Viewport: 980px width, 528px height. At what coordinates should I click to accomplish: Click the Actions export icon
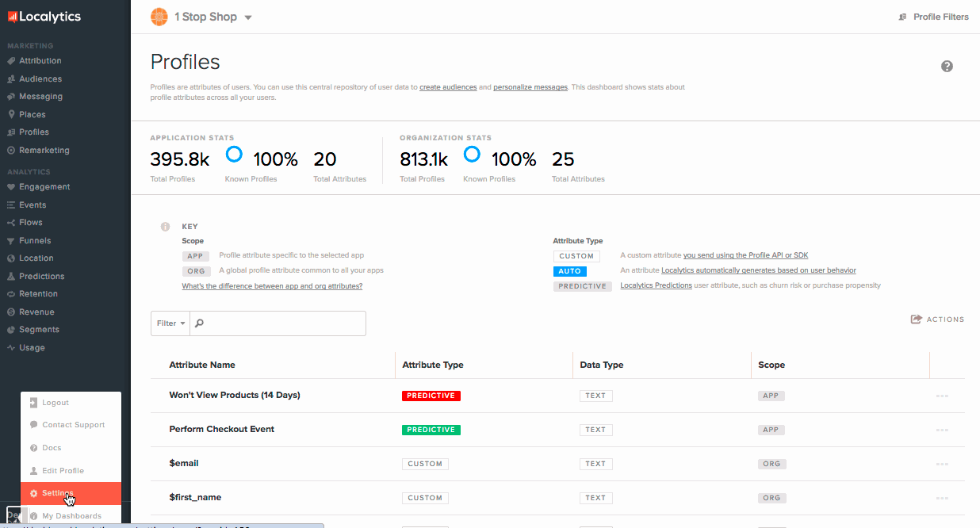(x=917, y=319)
